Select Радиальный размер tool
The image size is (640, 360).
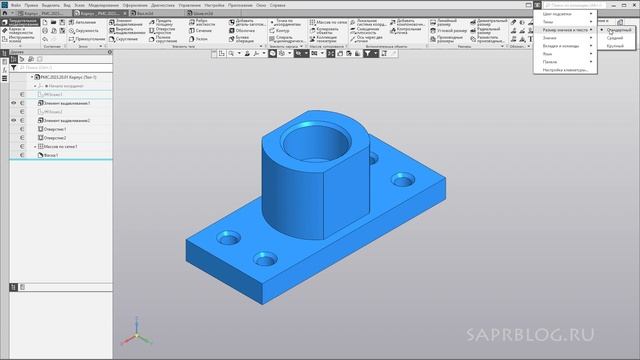pyautogui.click(x=485, y=31)
